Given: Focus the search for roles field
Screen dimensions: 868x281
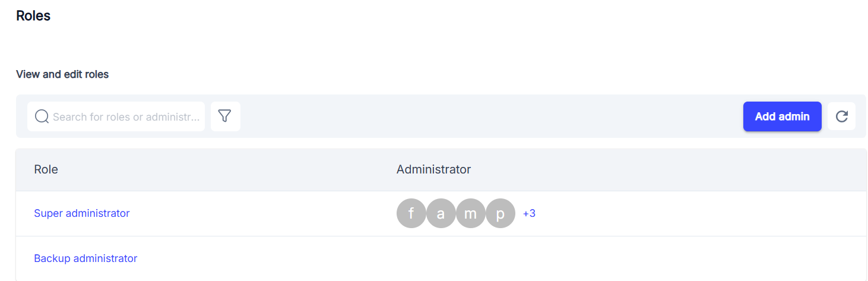Looking at the screenshot, I should [x=116, y=116].
